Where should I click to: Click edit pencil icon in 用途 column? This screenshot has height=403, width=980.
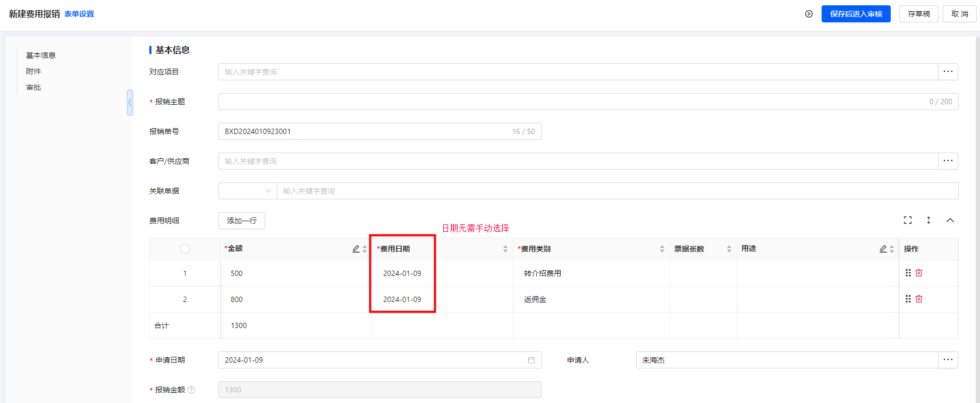pyautogui.click(x=883, y=249)
